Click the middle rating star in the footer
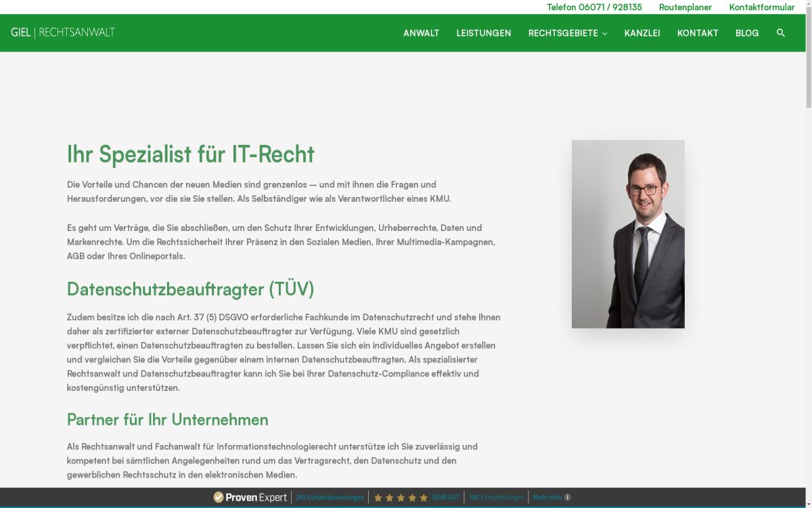This screenshot has width=812, height=508. click(401, 496)
